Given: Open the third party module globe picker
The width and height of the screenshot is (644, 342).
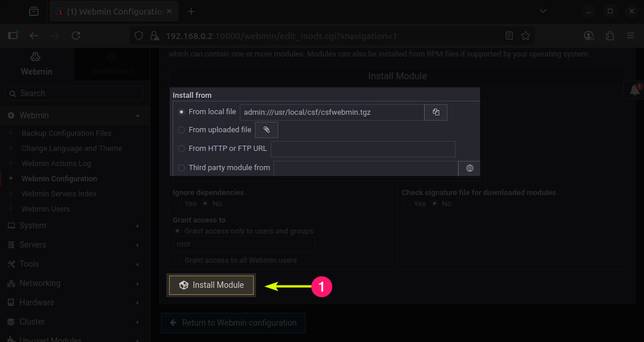Looking at the screenshot, I should [x=469, y=168].
